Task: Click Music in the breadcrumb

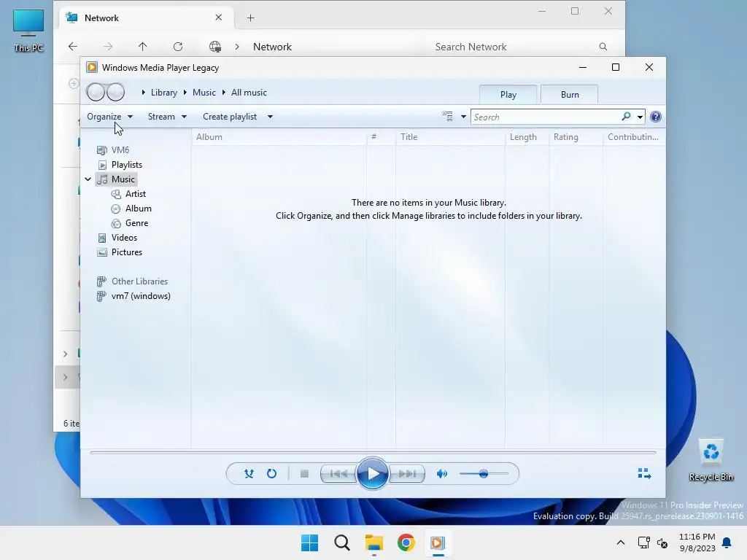Action: coord(204,93)
